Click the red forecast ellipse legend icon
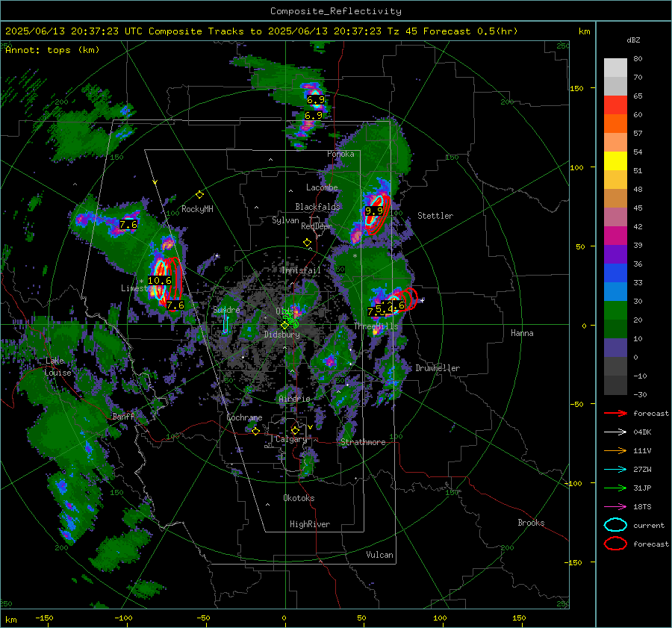Image resolution: width=672 pixels, height=628 pixels. click(x=615, y=544)
